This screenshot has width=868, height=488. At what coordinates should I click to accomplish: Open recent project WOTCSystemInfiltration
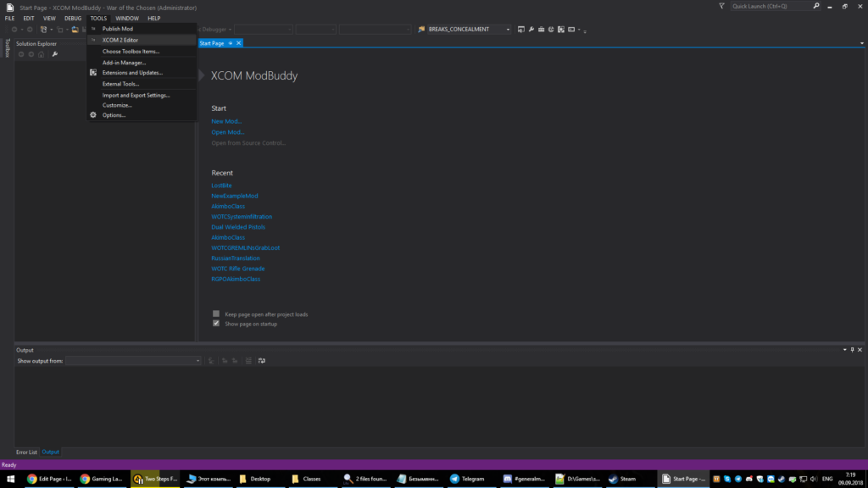(242, 217)
